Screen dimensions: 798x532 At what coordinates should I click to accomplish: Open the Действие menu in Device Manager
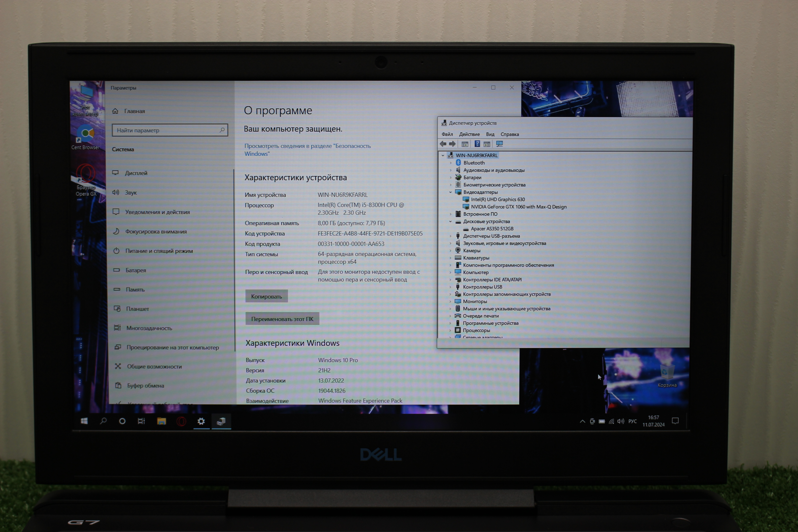(x=469, y=134)
